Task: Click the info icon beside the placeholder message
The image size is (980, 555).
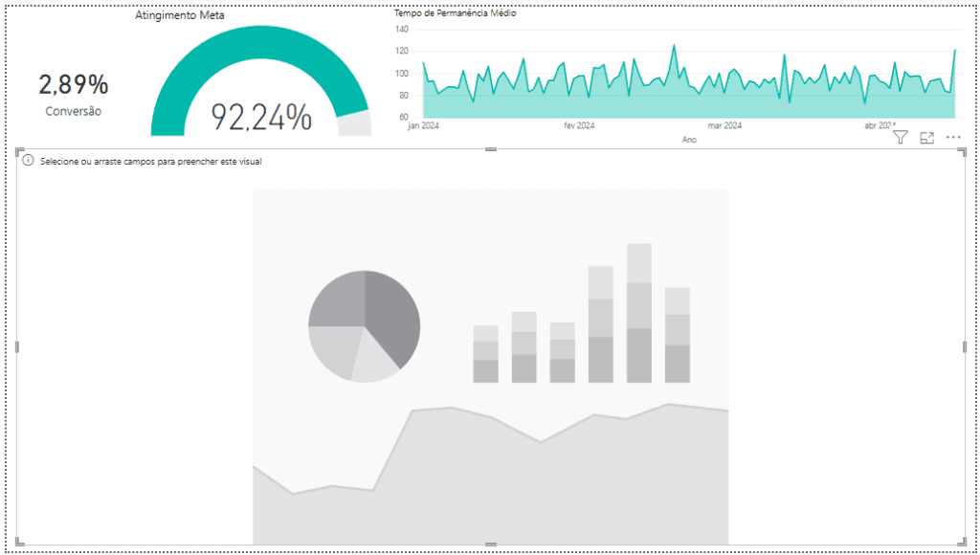Action: click(x=28, y=161)
